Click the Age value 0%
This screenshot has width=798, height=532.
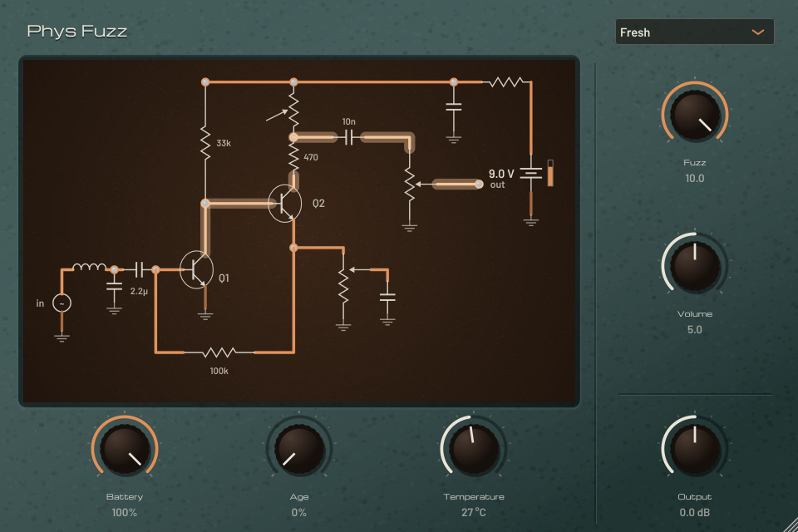click(299, 513)
